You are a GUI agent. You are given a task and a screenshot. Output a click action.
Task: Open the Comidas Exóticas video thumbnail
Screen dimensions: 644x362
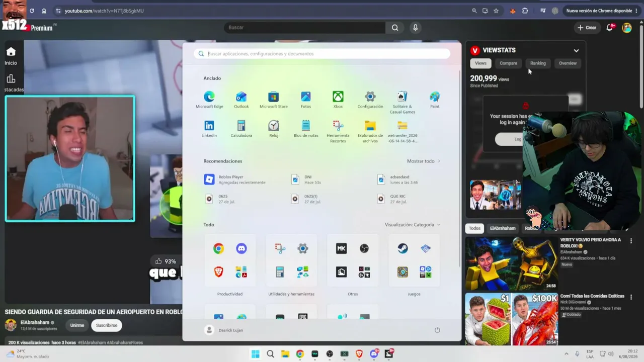(512, 319)
